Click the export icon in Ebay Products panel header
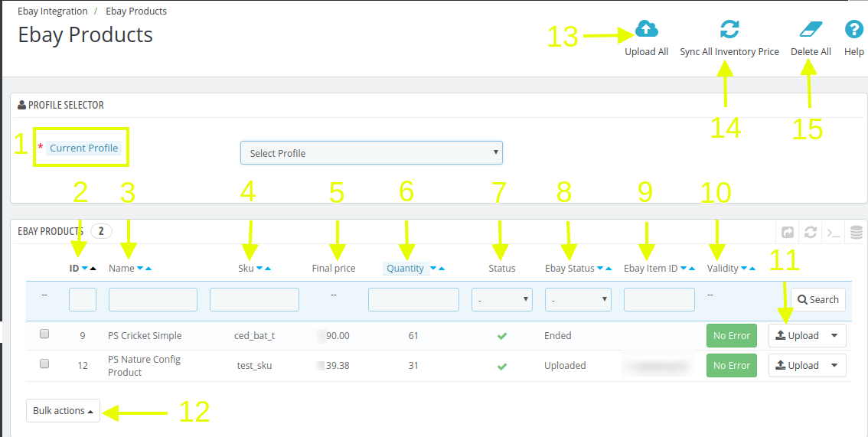The width and height of the screenshot is (868, 437). 787,233
